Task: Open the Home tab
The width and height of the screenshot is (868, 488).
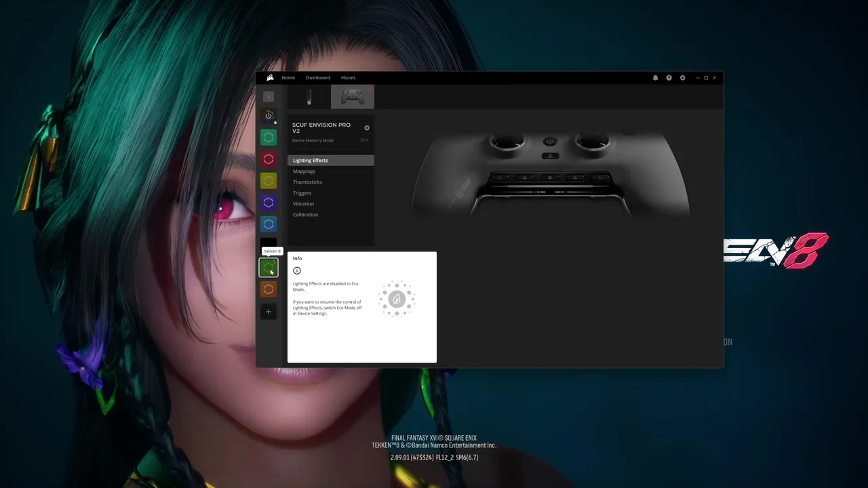Action: tap(288, 77)
